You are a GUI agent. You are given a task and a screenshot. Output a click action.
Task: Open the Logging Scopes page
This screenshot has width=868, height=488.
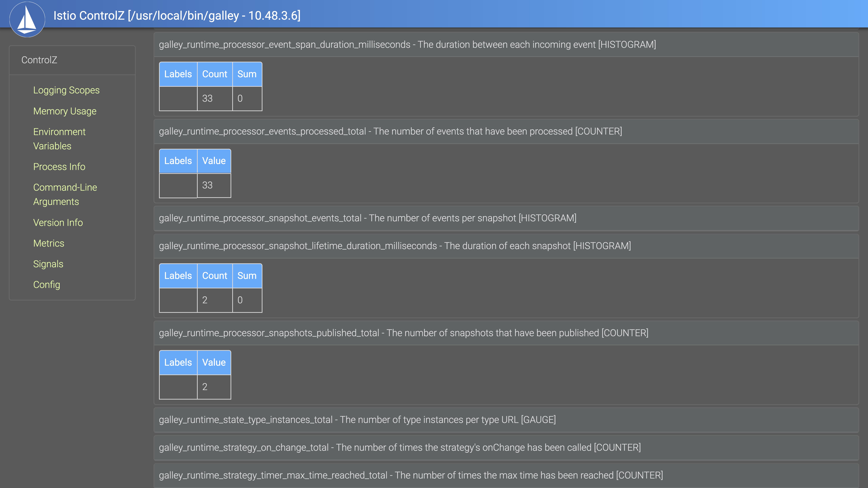[66, 90]
